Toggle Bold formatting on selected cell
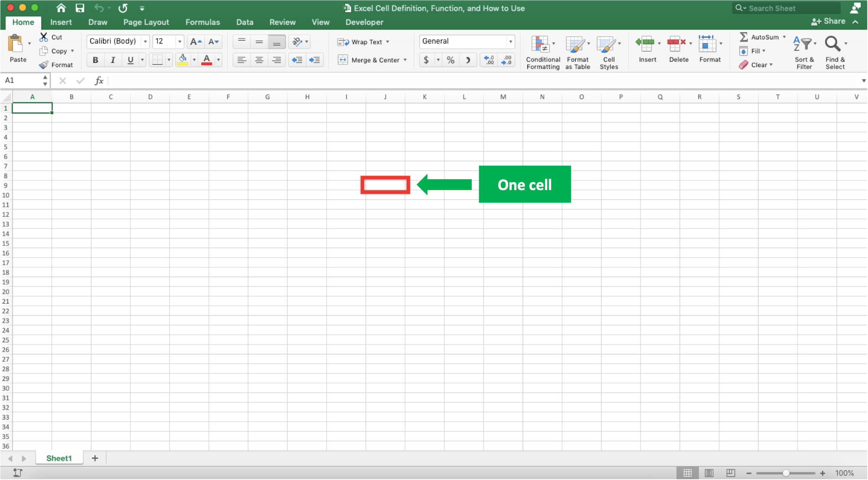The height and width of the screenshot is (480, 868). (x=95, y=60)
